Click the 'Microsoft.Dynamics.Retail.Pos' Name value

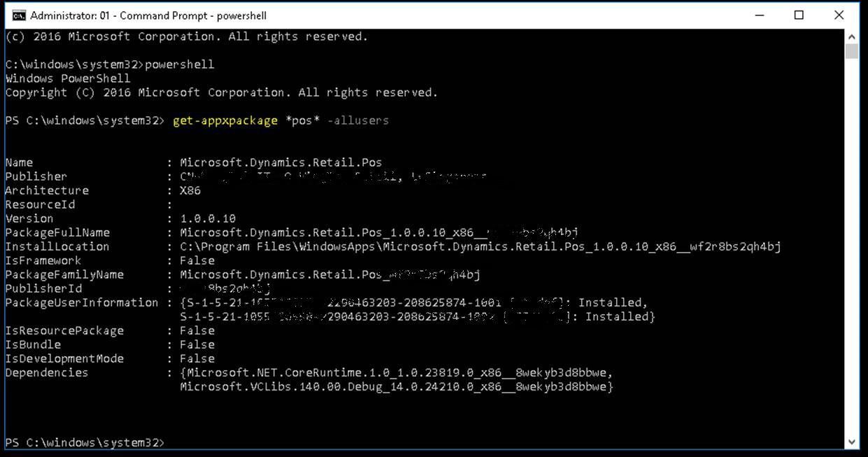click(281, 162)
